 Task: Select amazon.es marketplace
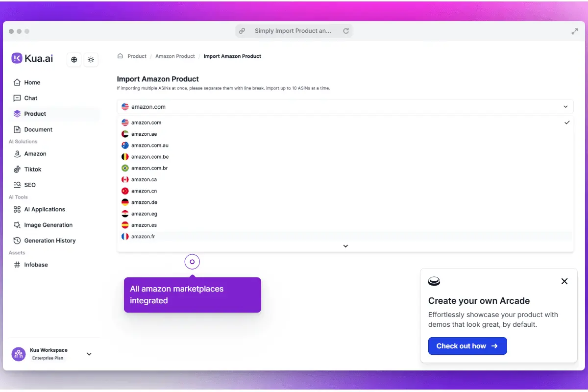(345, 225)
